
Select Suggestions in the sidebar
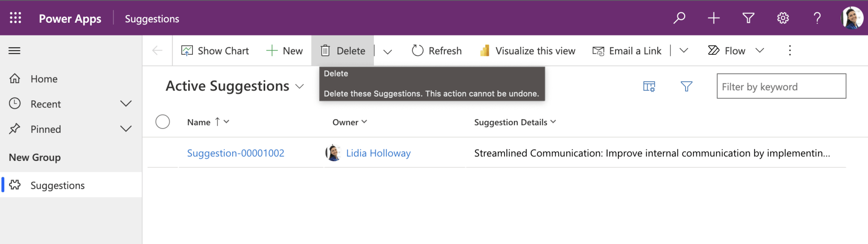[x=57, y=185]
